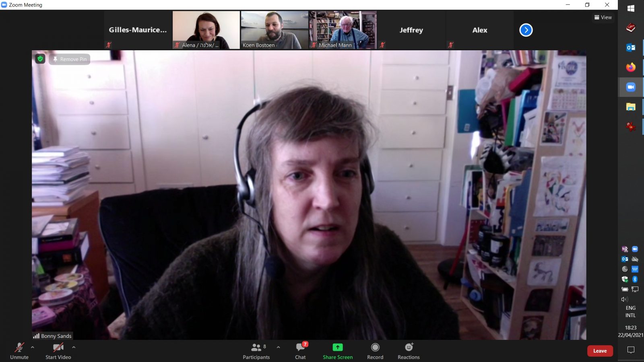Leave the meeting
Image resolution: width=644 pixels, height=362 pixels.
[x=600, y=351]
